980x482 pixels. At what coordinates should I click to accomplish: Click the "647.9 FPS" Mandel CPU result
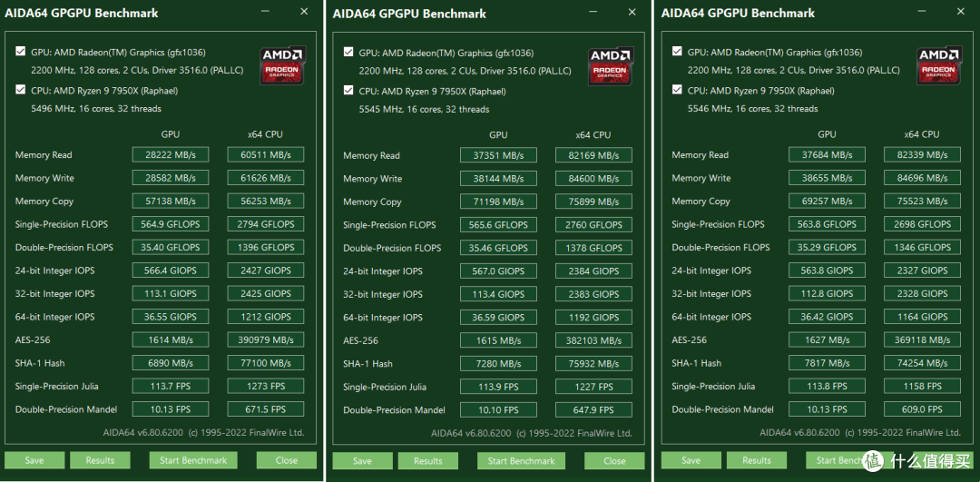(x=593, y=410)
